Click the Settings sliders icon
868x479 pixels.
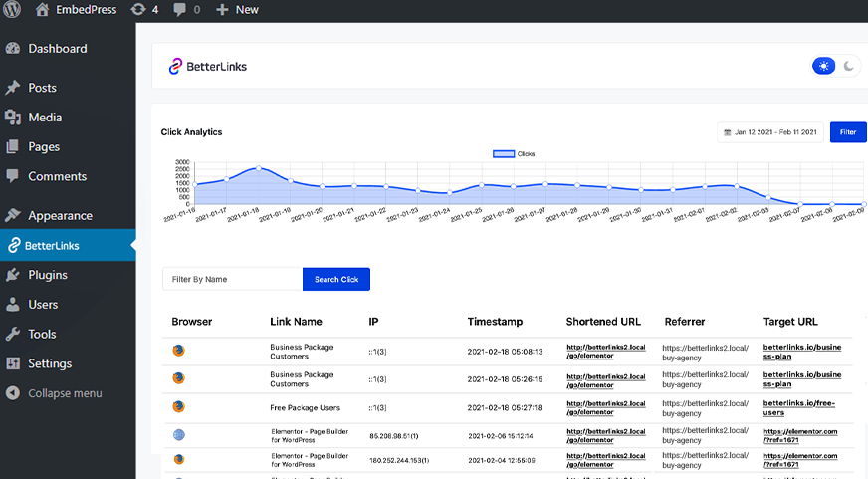tap(13, 363)
